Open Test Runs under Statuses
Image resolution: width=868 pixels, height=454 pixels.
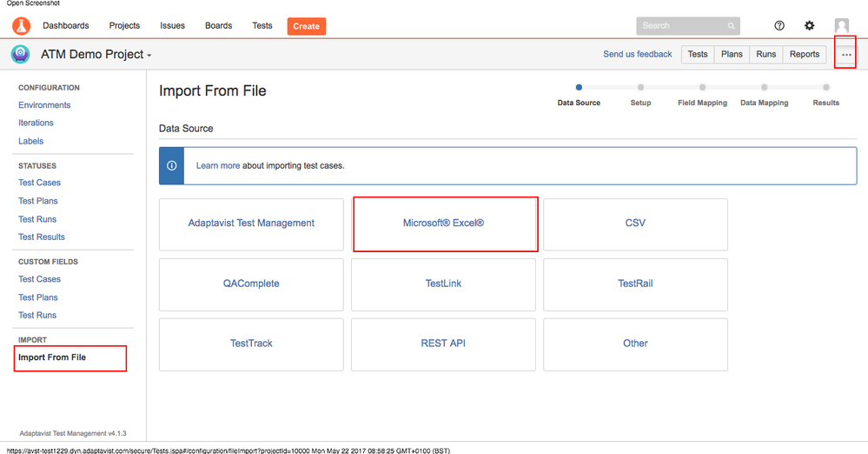[37, 219]
